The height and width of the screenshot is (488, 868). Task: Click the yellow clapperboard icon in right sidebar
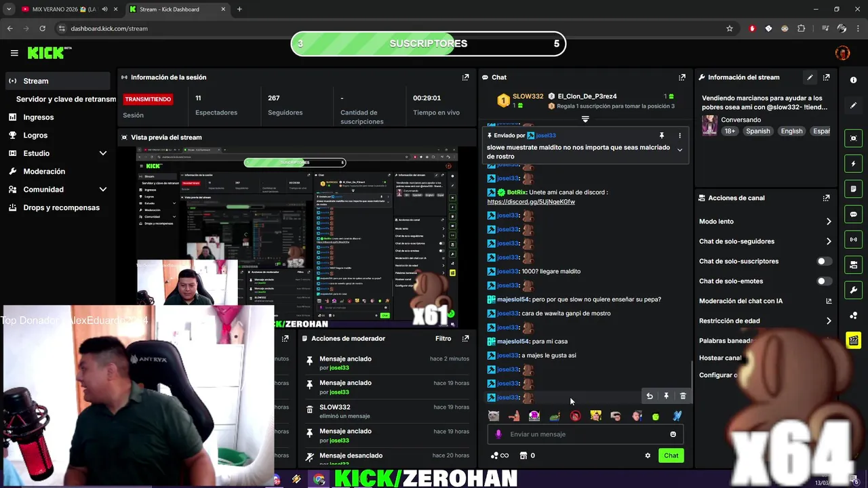pyautogui.click(x=853, y=340)
